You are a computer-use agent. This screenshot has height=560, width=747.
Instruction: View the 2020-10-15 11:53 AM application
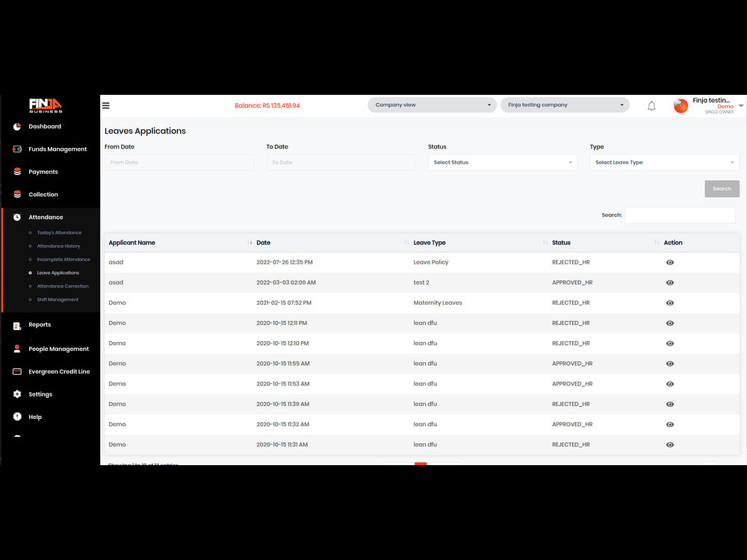(670, 384)
